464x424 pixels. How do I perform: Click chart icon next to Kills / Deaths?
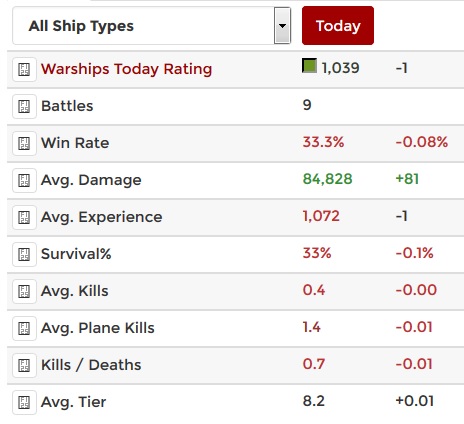coord(24,366)
